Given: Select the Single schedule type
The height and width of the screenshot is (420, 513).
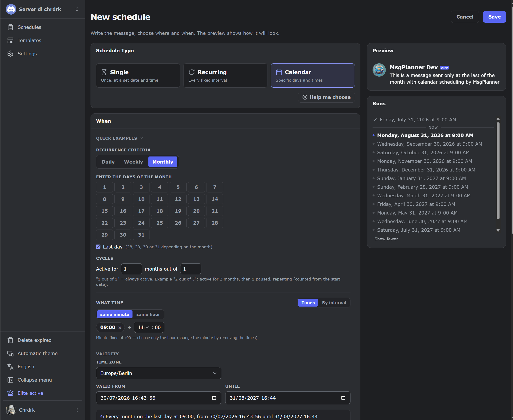Looking at the screenshot, I should 138,75.
